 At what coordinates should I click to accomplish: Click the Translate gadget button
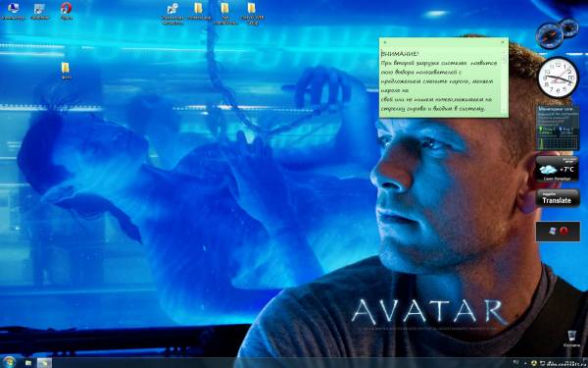pyautogui.click(x=558, y=198)
